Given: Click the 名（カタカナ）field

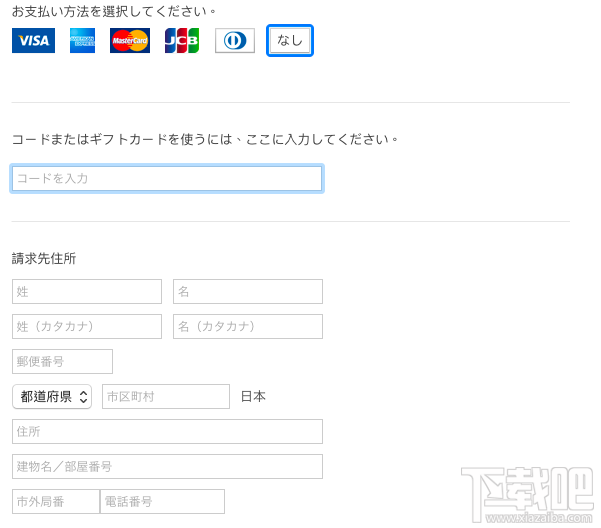Looking at the screenshot, I should point(248,326).
